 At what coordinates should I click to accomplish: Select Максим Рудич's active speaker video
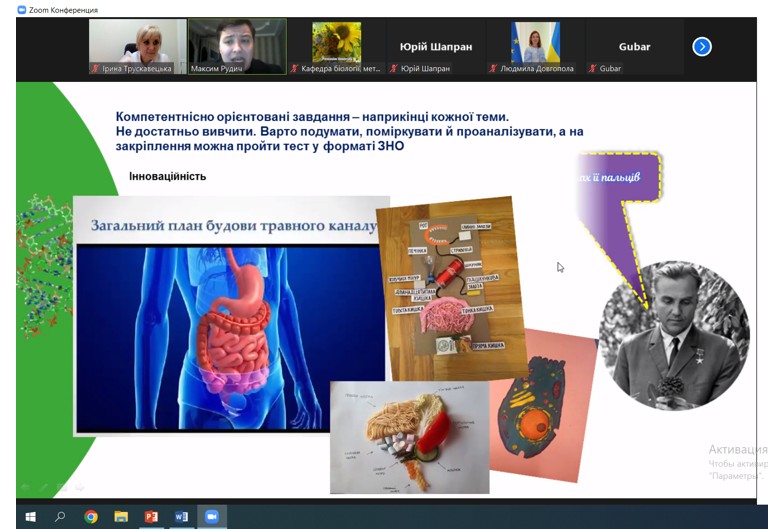[238, 47]
